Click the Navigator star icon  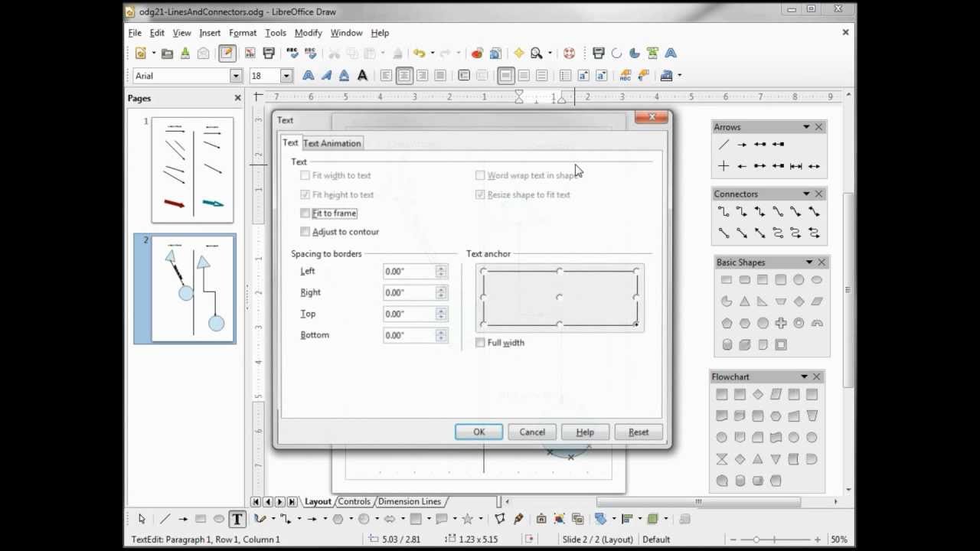click(518, 53)
